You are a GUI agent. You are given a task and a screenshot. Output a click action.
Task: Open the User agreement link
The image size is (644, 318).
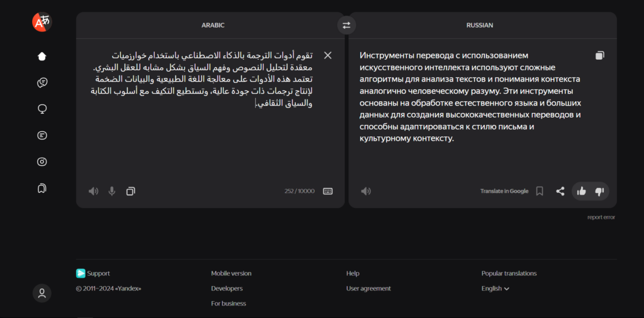pos(369,288)
